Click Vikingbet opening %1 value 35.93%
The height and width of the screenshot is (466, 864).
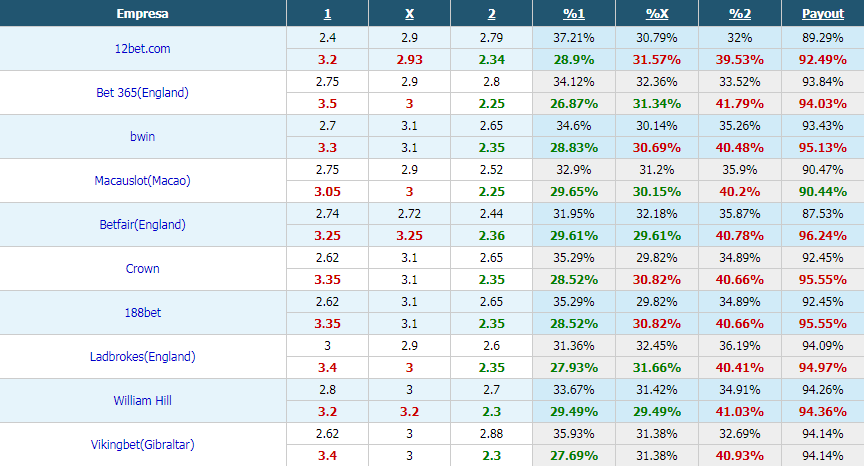(574, 434)
